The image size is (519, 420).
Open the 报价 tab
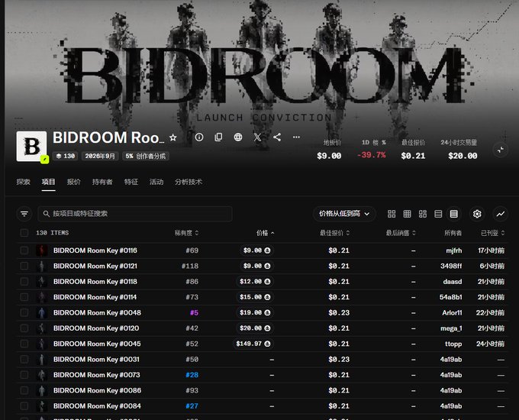point(73,182)
